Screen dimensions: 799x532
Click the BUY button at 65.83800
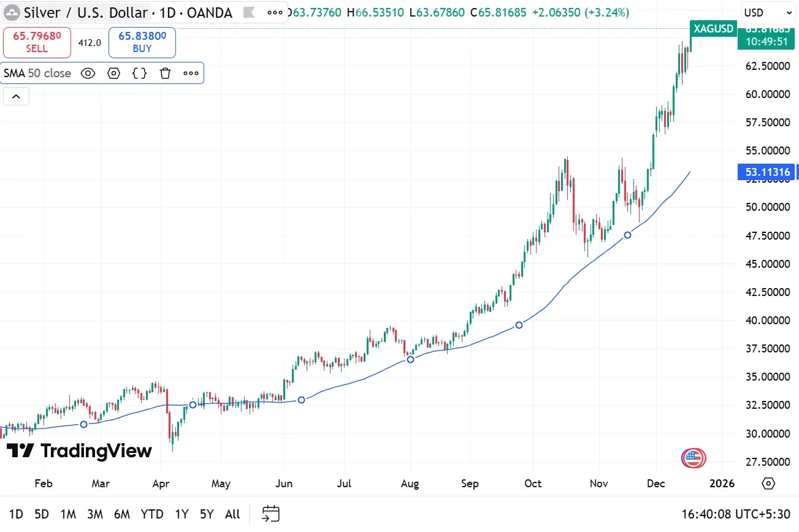pyautogui.click(x=142, y=42)
